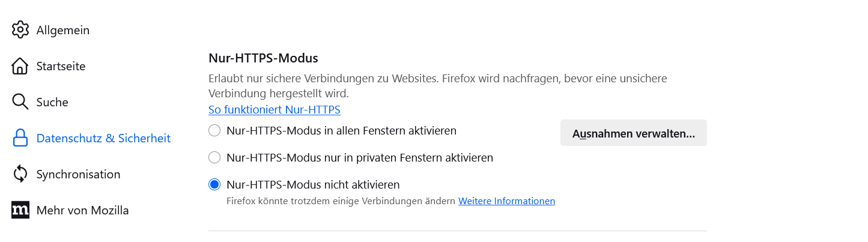
Task: Open the "Ausnahmen verwalten..." button
Action: point(634,133)
